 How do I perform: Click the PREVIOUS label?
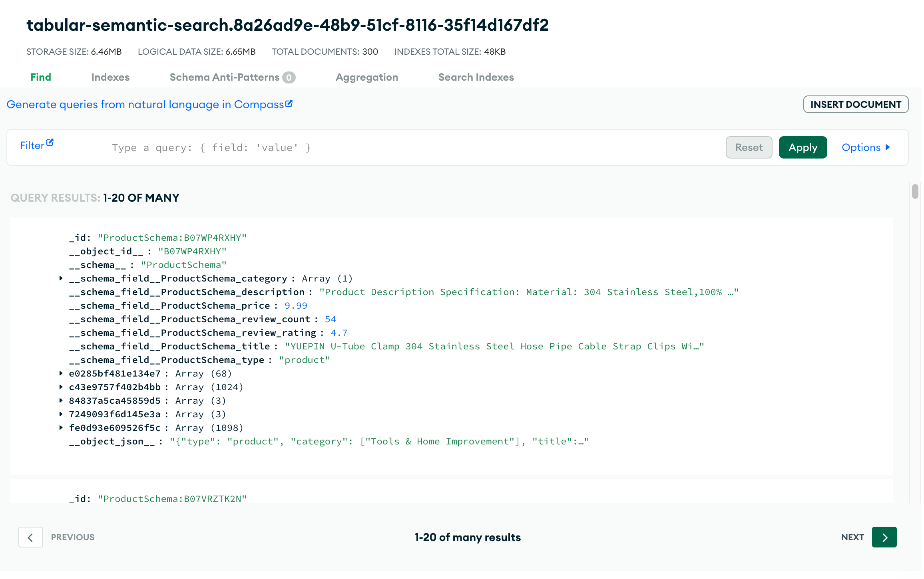coord(73,537)
